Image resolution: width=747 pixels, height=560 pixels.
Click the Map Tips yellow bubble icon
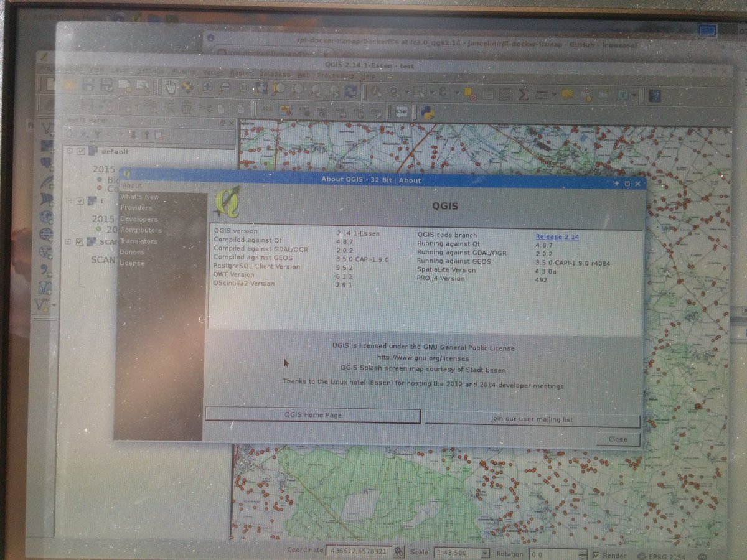click(567, 95)
